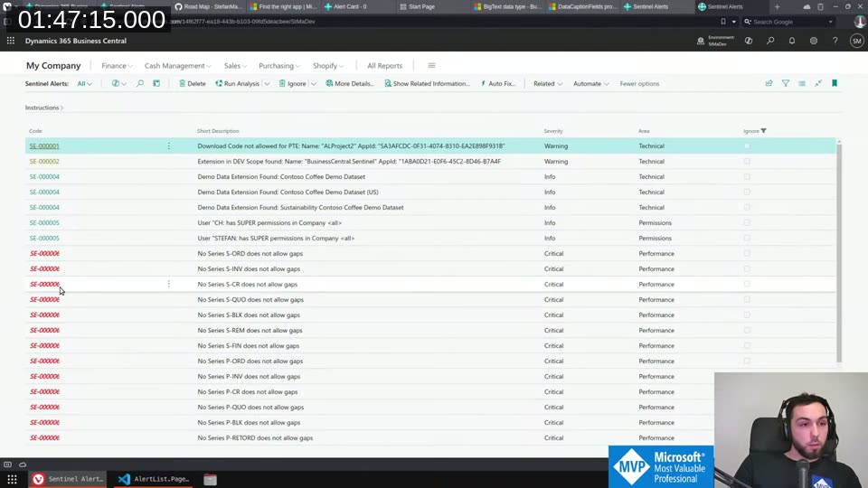868x488 pixels.
Task: Click the Delete action
Action: (192, 83)
